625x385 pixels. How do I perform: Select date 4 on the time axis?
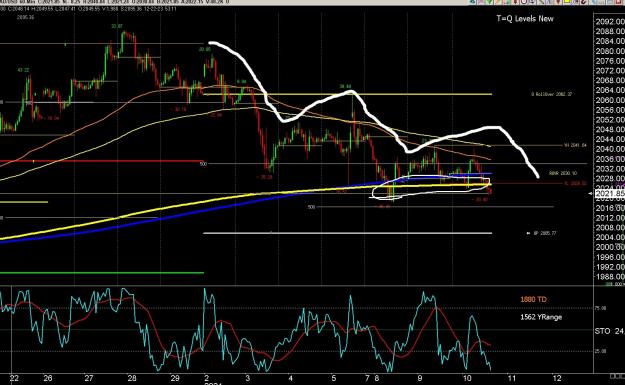click(291, 378)
